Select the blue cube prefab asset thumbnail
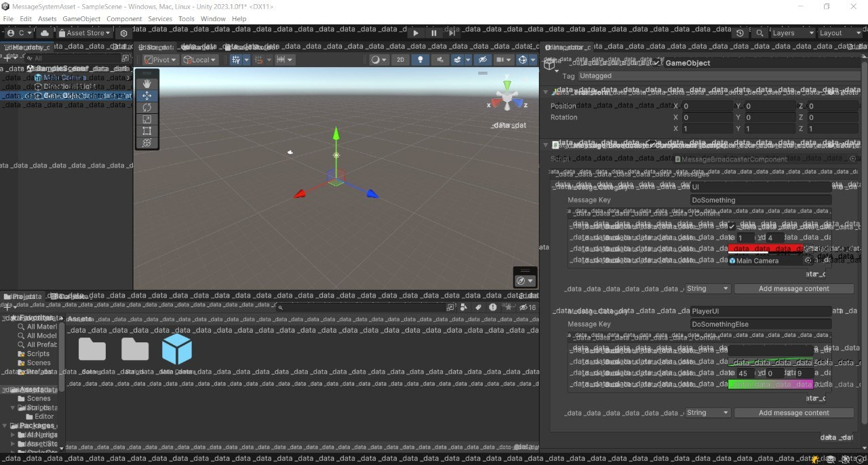This screenshot has height=465, width=868. (177, 350)
